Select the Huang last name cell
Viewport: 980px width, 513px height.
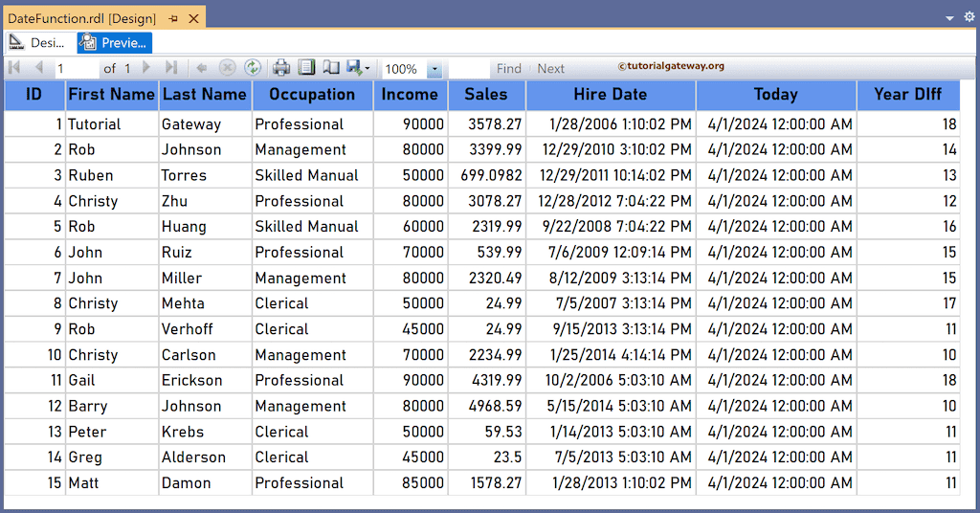click(x=205, y=226)
